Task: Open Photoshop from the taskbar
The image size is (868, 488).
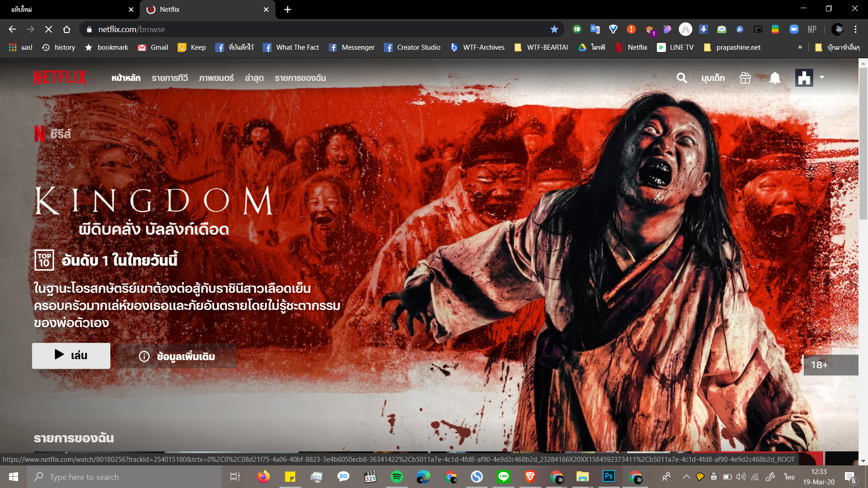Action: (609, 477)
